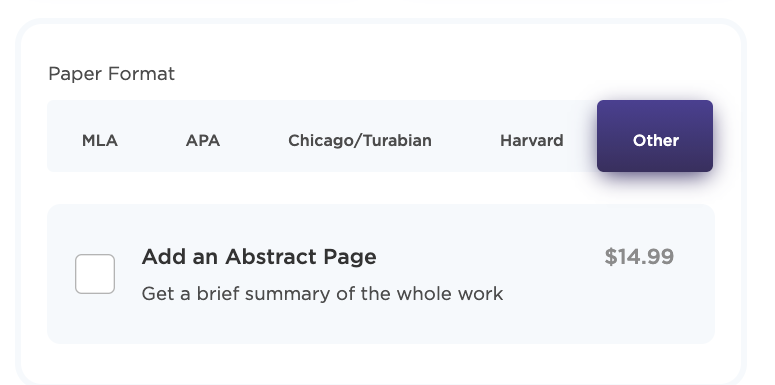This screenshot has width=775, height=385.
Task: Click the highlighted Other format button
Action: pyautogui.click(x=655, y=136)
